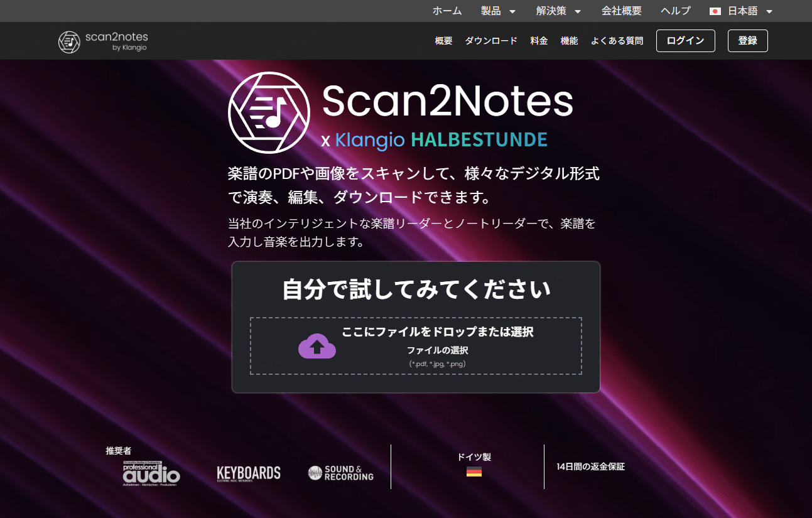Select 料金 navigation item
The width and height of the screenshot is (812, 518).
coord(539,41)
